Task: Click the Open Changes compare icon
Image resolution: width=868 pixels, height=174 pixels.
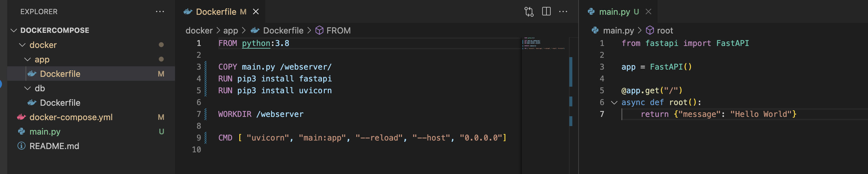Action: (x=529, y=12)
